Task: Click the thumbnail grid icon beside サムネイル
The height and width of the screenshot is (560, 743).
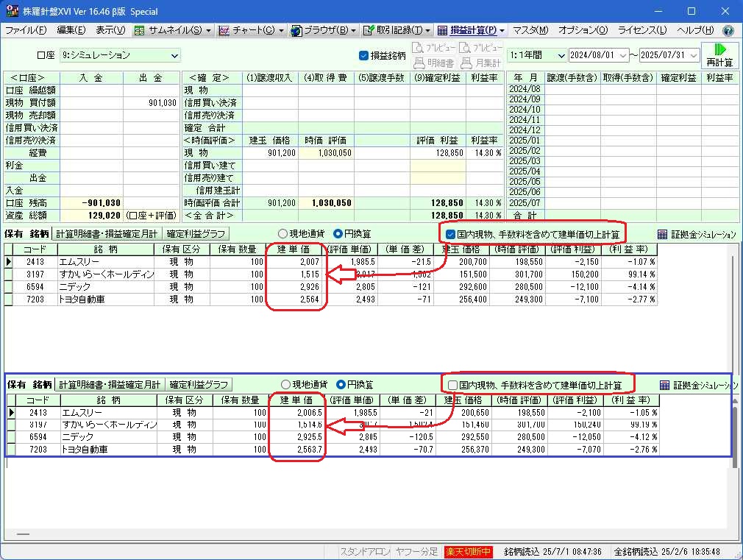Action: click(x=139, y=31)
